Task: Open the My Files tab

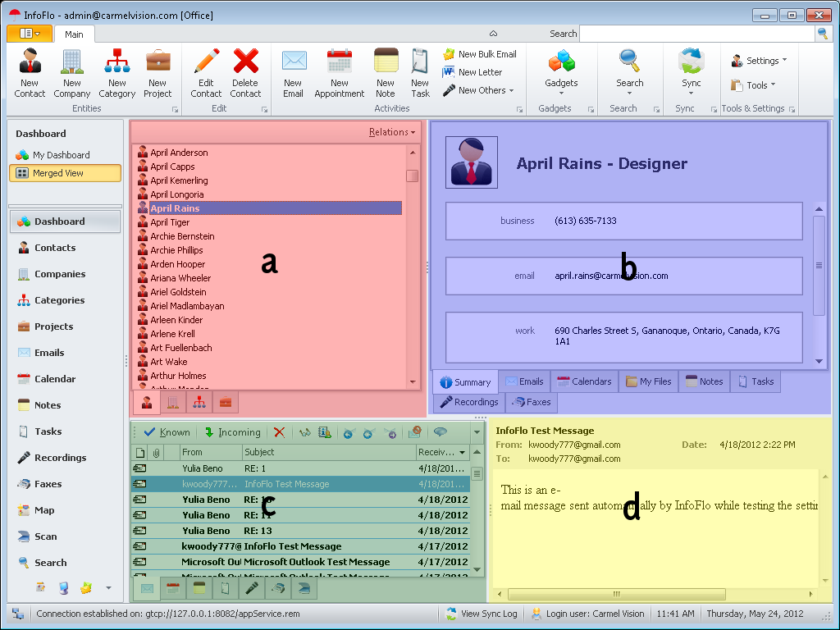Action: tap(648, 381)
